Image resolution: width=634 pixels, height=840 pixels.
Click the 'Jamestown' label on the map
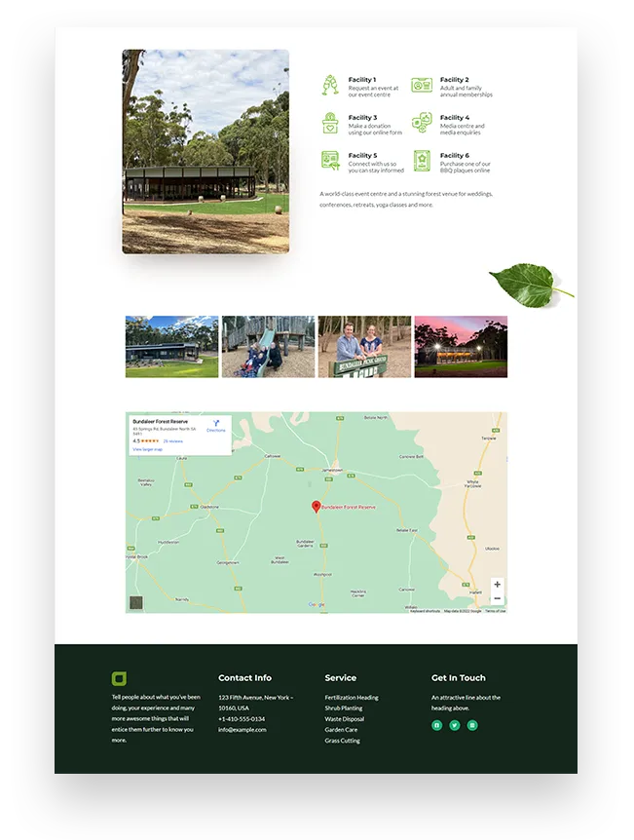point(332,470)
